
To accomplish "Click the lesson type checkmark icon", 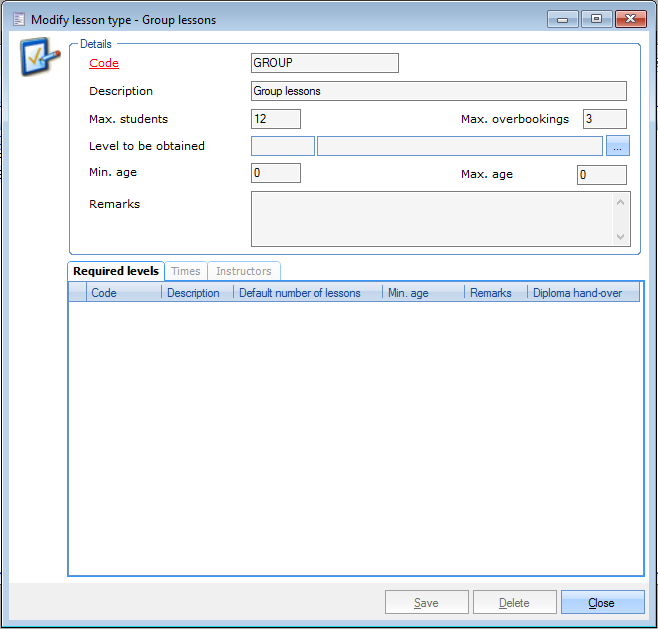I will pyautogui.click(x=35, y=61).
